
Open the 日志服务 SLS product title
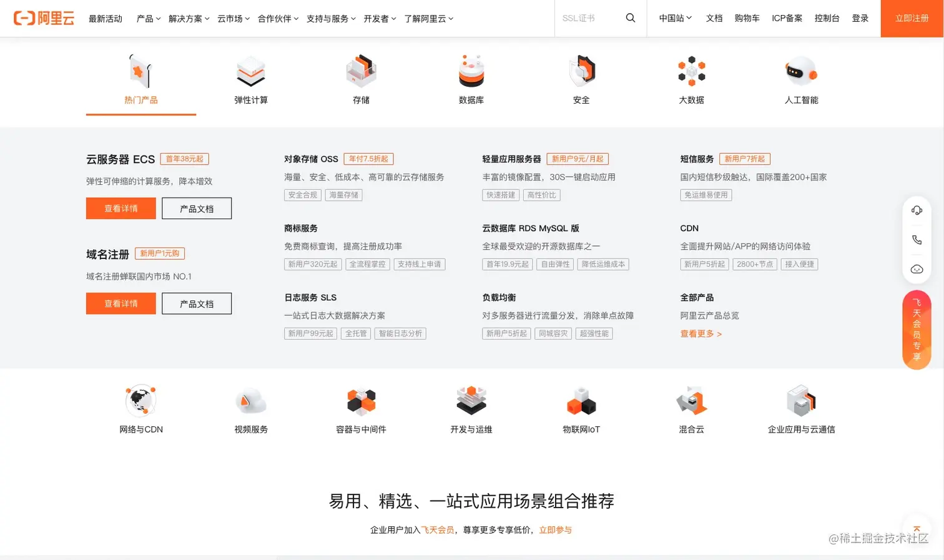310,298
